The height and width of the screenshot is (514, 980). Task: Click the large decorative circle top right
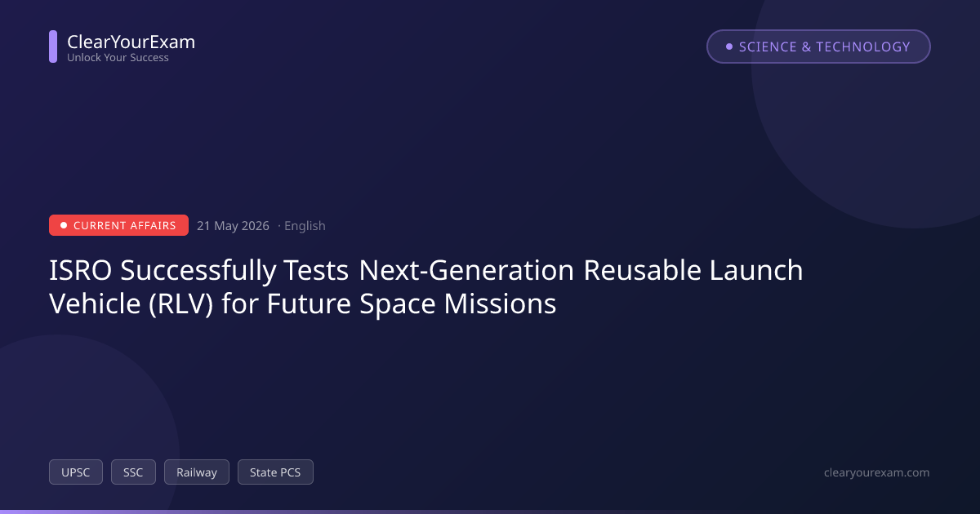coord(882,90)
